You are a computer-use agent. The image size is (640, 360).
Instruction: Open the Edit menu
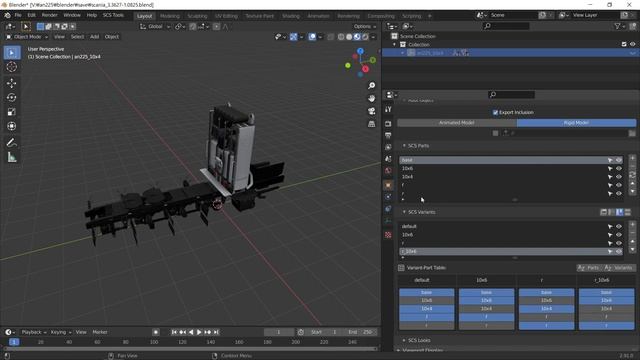[31, 15]
